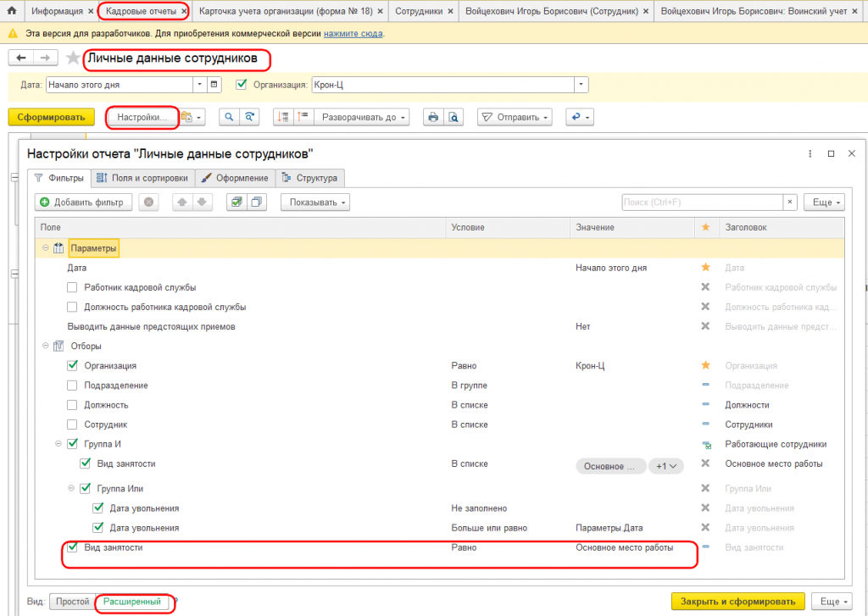This screenshot has width=868, height=616.
Task: Uncheck all filters icon
Action: (x=256, y=202)
